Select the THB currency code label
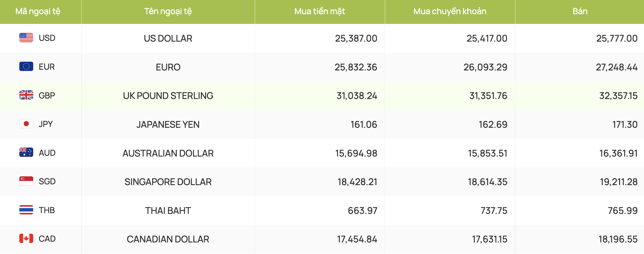Image resolution: width=644 pixels, height=254 pixels. click(x=47, y=210)
